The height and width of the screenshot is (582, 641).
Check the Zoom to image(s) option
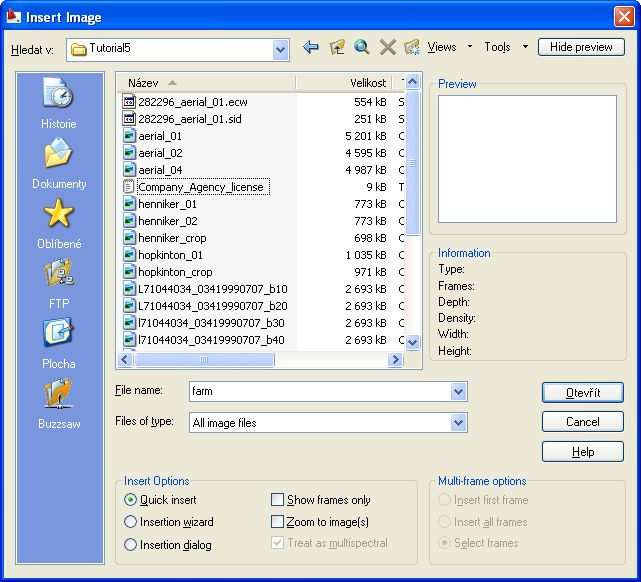tap(278, 522)
